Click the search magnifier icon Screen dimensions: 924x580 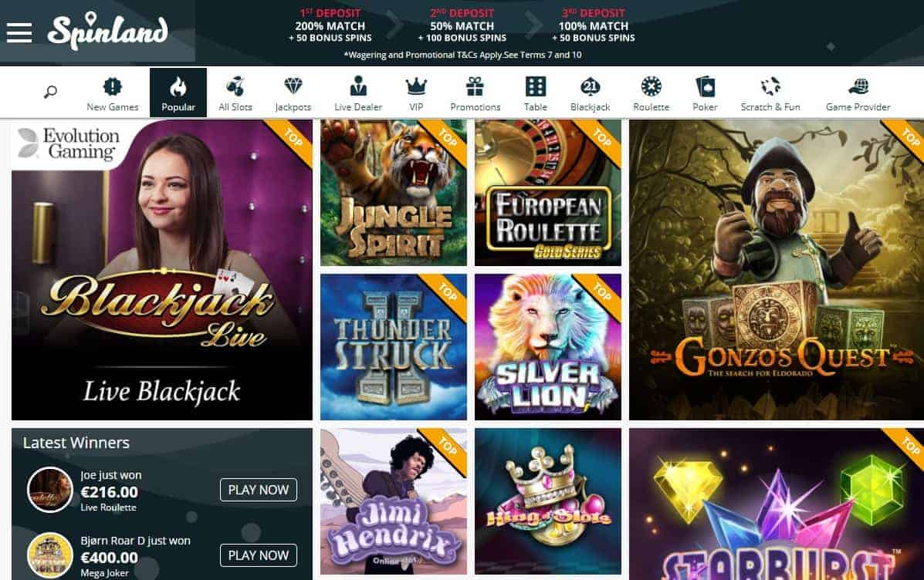coord(51,92)
